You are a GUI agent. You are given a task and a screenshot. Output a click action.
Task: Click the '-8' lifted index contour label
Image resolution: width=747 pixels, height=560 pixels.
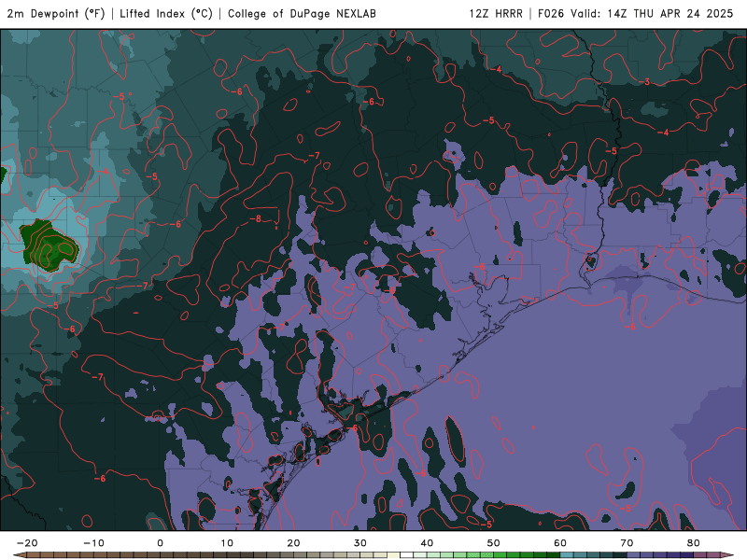click(x=255, y=219)
